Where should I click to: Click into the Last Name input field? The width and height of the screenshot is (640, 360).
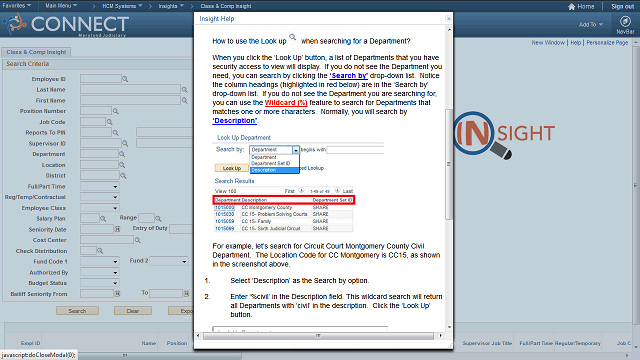(x=130, y=89)
